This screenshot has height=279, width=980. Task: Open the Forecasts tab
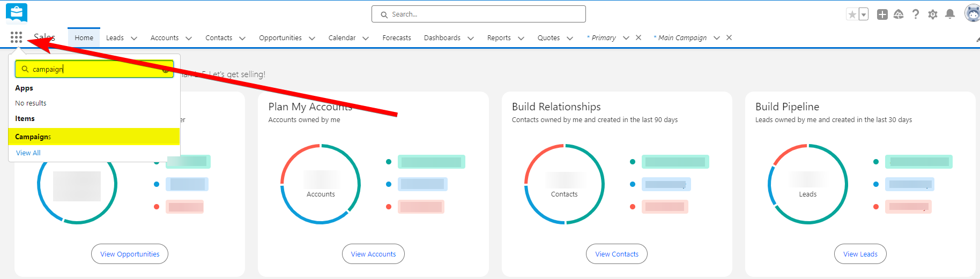pyautogui.click(x=397, y=37)
